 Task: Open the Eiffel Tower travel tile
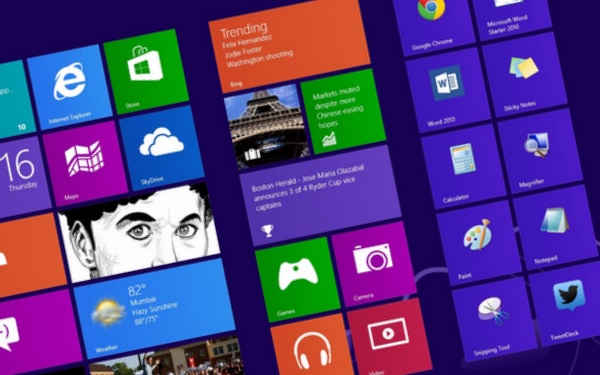(x=267, y=127)
